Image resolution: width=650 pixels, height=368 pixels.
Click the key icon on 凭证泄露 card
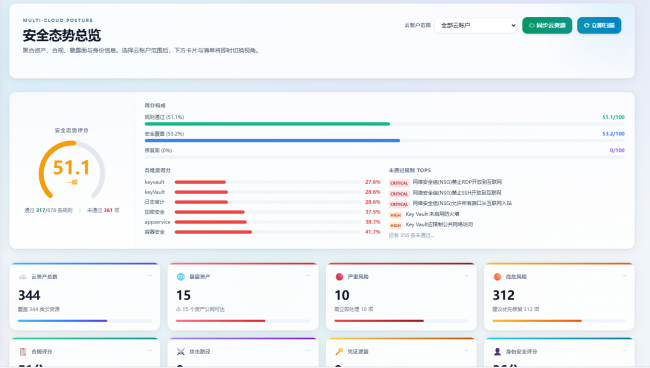point(339,351)
